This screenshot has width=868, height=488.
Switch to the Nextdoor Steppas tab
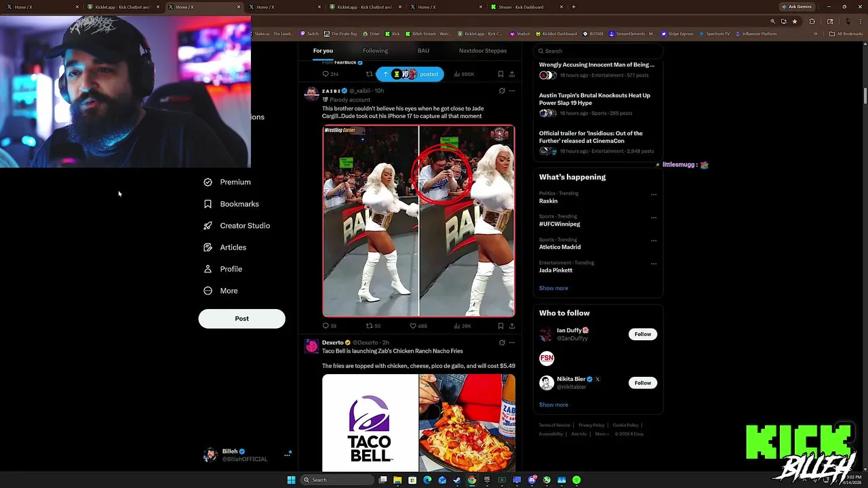click(483, 51)
